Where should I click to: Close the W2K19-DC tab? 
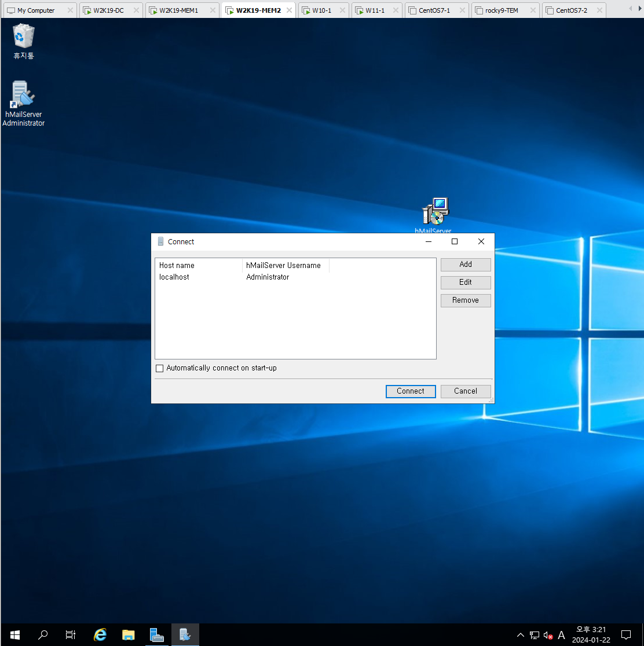click(x=136, y=10)
